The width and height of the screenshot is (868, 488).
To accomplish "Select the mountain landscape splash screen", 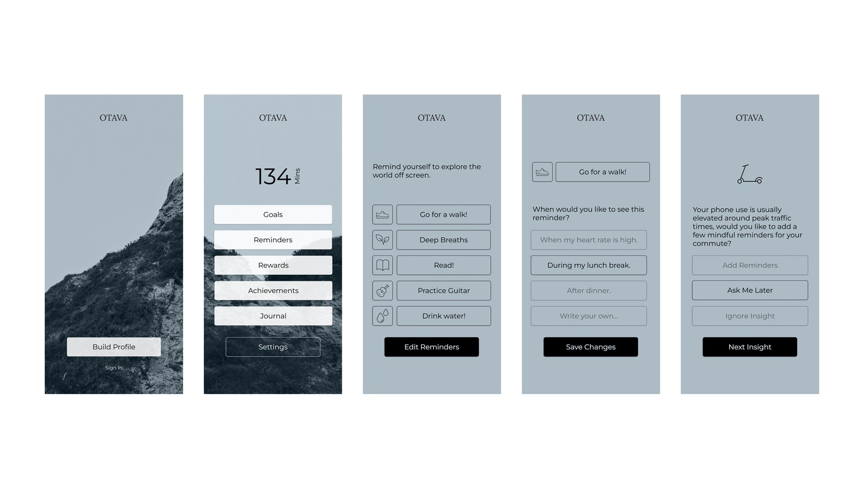I will pos(113,244).
